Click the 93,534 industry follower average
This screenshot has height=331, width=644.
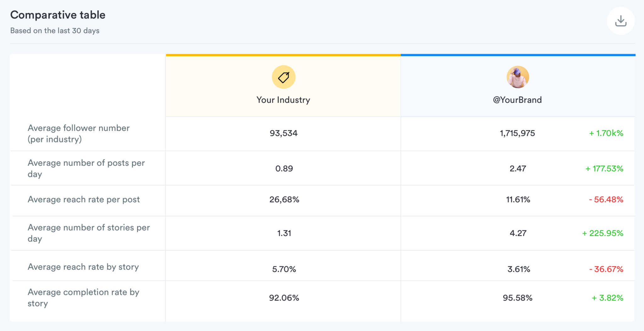pos(283,133)
